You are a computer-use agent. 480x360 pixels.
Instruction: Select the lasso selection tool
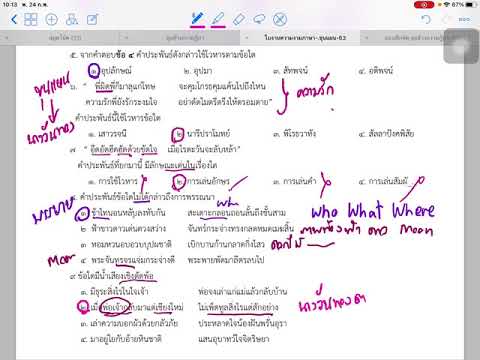click(259, 19)
